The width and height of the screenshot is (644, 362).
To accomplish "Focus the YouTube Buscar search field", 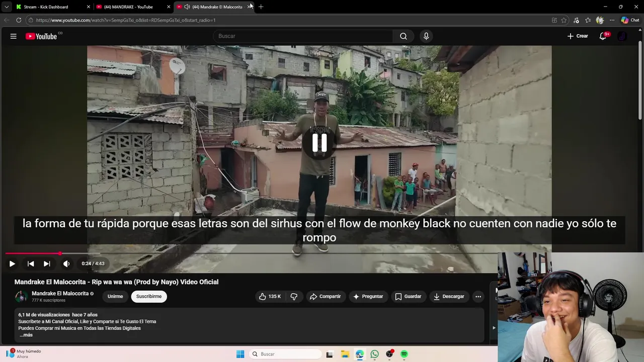I will tap(303, 36).
